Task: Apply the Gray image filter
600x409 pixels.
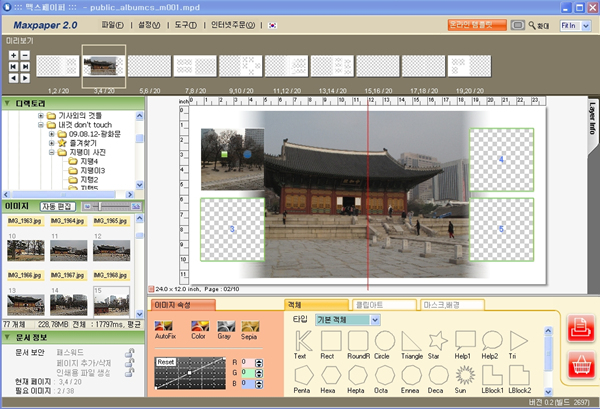Action: pyautogui.click(x=225, y=330)
